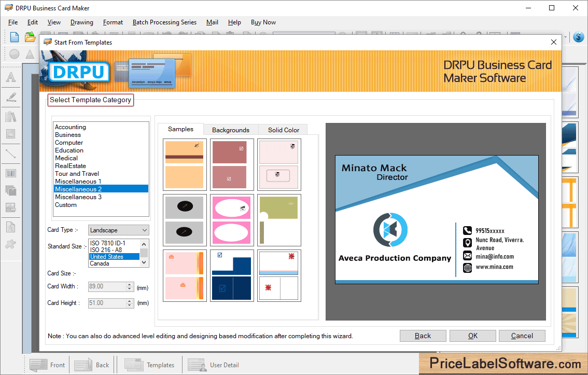Click the Open folder icon in toolbar
Image resolution: width=588 pixels, height=375 pixels.
click(x=30, y=37)
